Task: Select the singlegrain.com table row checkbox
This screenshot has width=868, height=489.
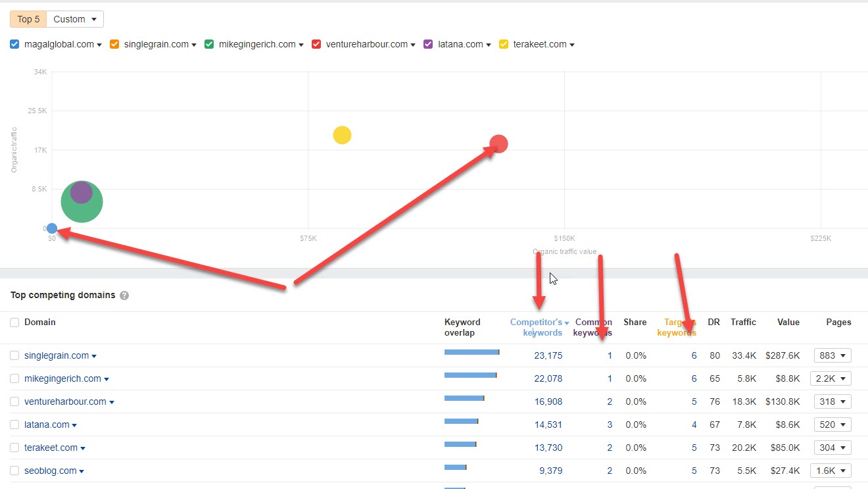Action: (14, 355)
